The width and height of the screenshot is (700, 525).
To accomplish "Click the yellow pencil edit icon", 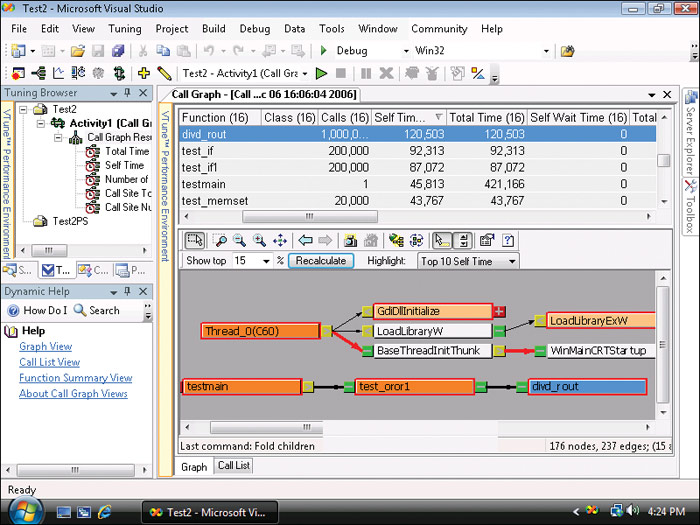I will 164,73.
